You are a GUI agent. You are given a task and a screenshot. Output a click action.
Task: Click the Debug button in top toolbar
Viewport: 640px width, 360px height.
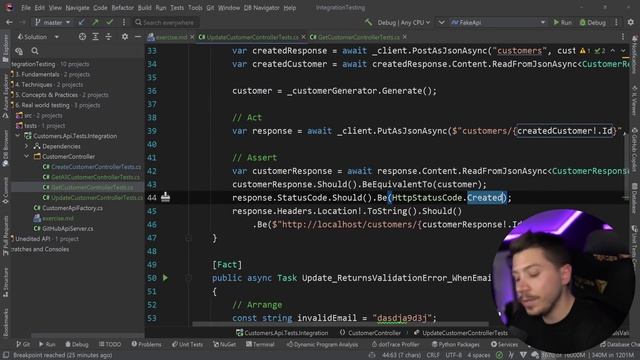pyautogui.click(x=593, y=22)
